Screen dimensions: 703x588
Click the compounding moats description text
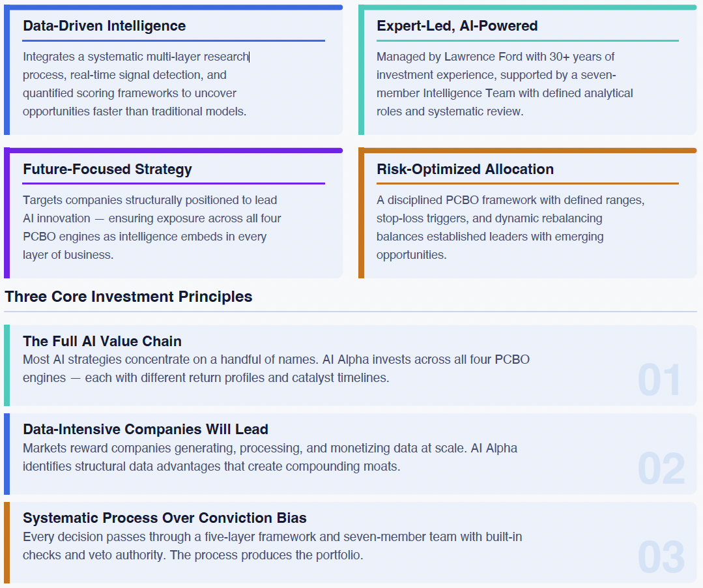(270, 458)
